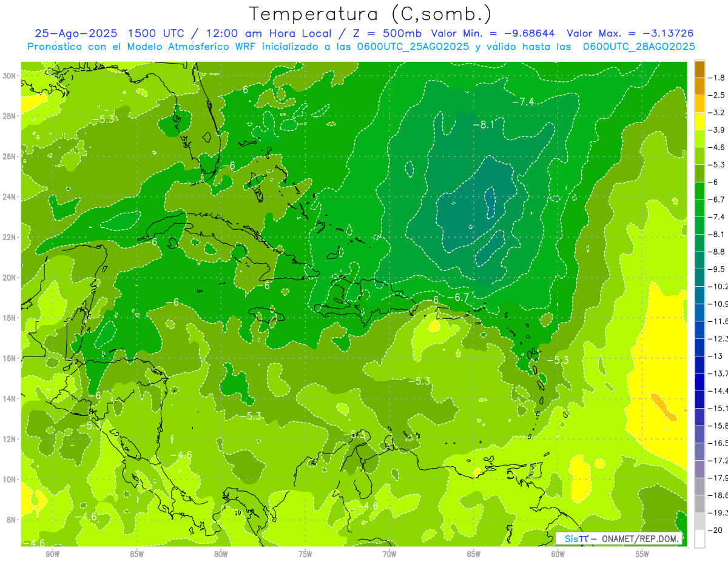Click the '30N' latitude label
Image resolution: width=728 pixels, height=562 pixels.
point(10,76)
